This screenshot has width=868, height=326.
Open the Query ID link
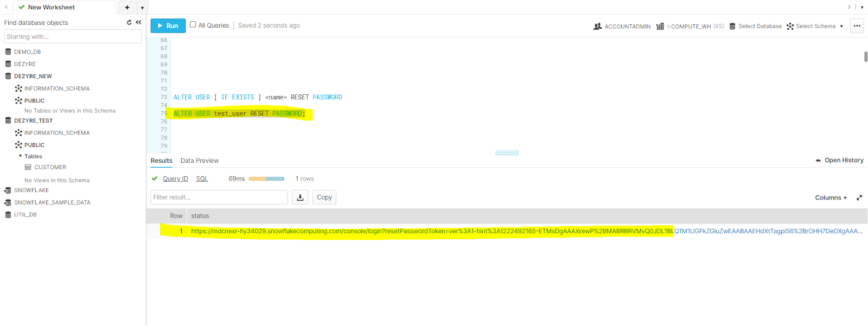pos(175,179)
